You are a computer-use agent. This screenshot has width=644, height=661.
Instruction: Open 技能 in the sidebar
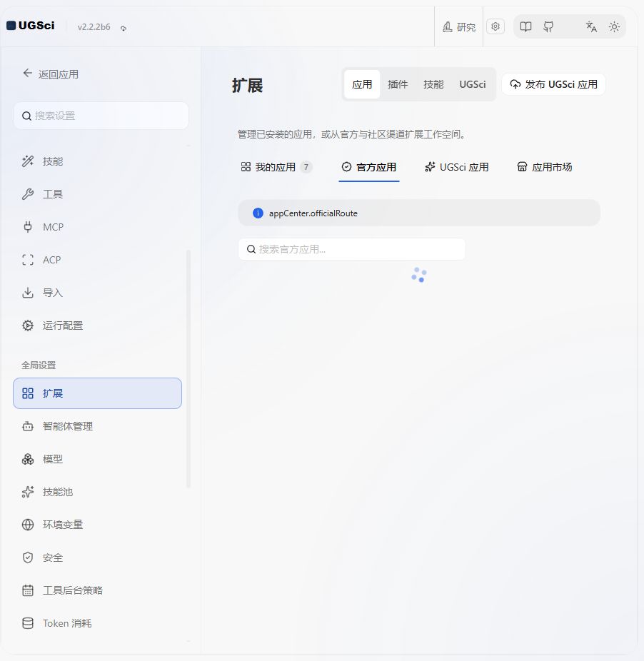97,161
